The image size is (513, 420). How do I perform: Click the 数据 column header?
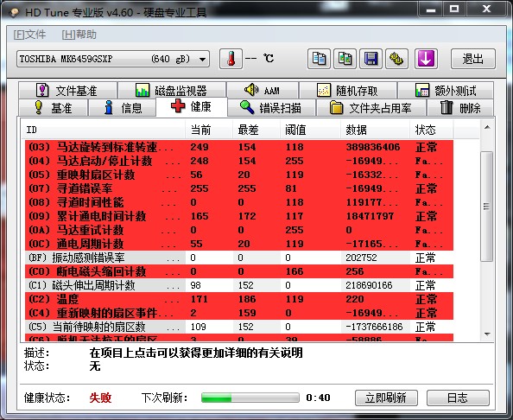pos(376,130)
